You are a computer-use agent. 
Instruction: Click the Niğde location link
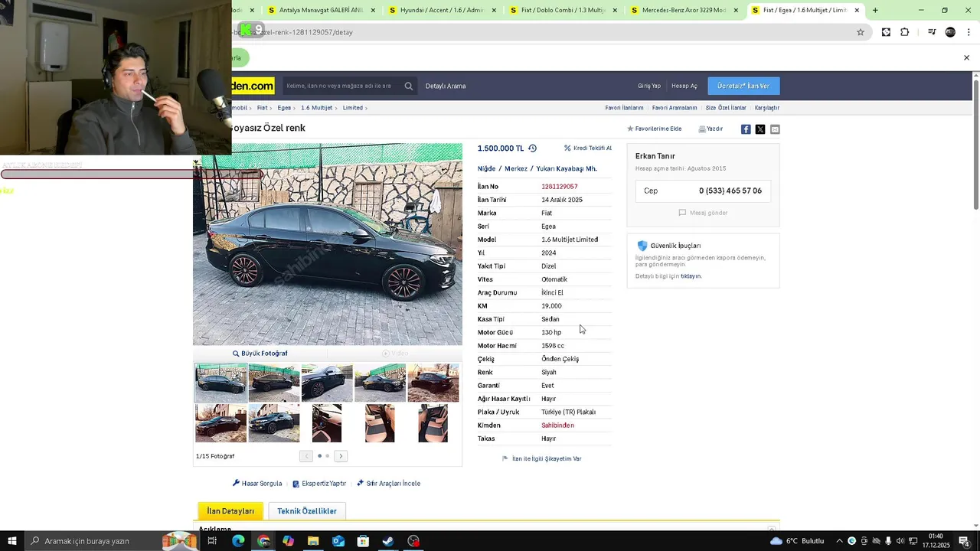click(x=486, y=168)
